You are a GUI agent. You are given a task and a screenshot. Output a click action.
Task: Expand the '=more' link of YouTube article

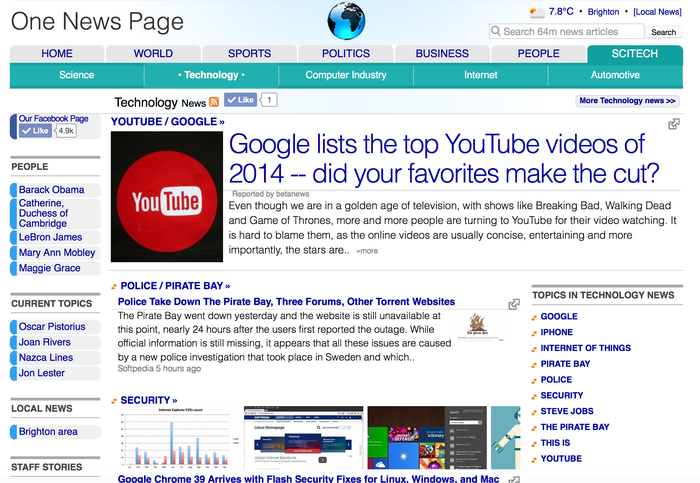[367, 251]
